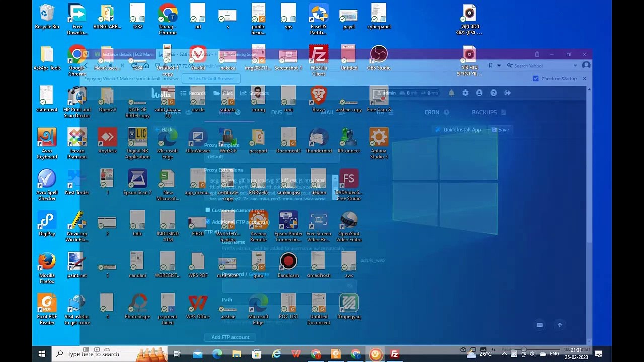Viewport: 644px width, 362px height.
Task: Bookmark this page in Vivaldi
Action: tap(490, 65)
